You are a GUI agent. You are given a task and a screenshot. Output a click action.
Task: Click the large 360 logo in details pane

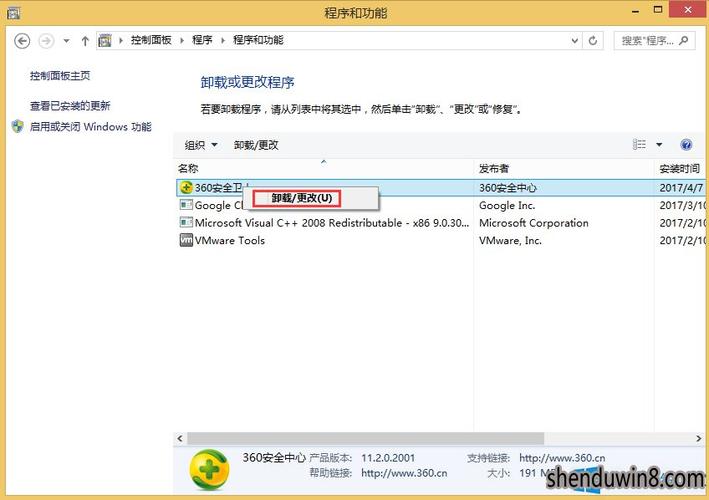208,468
